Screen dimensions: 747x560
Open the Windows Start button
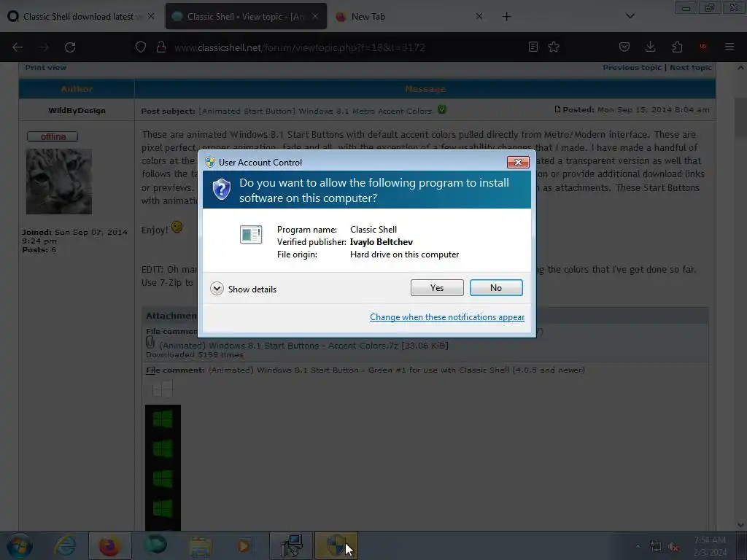tap(19, 545)
